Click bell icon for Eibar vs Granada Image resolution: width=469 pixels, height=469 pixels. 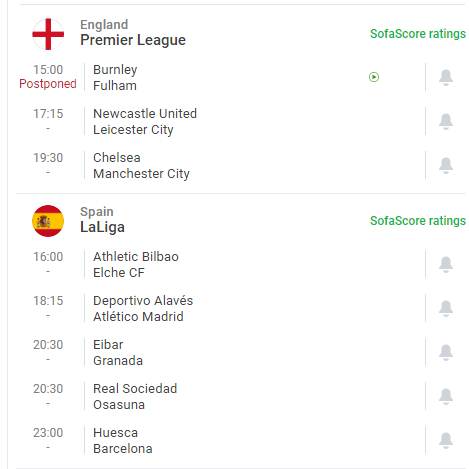[446, 352]
